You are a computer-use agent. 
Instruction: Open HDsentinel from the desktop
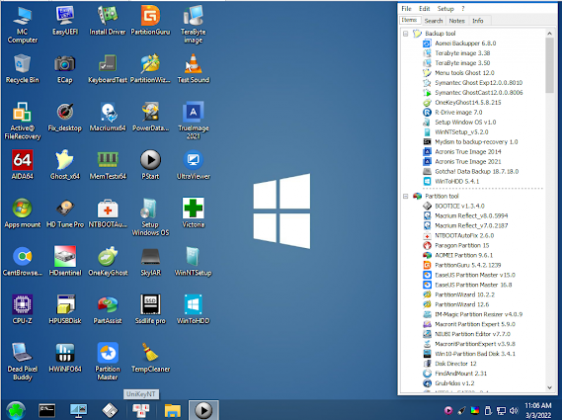(65, 261)
